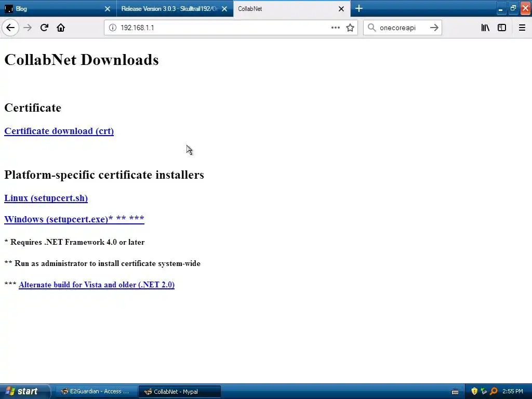Open a new tab

pyautogui.click(x=359, y=8)
